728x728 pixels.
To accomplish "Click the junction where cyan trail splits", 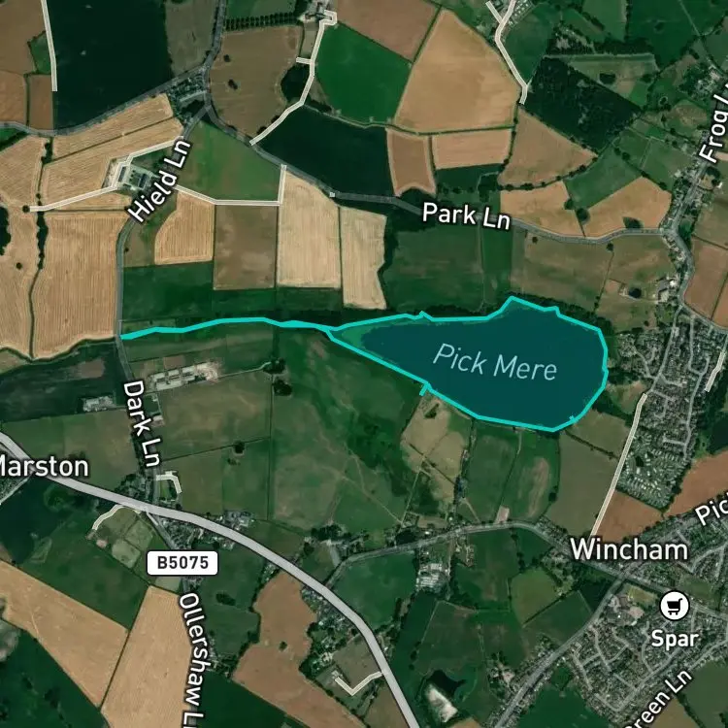I will point(330,329).
